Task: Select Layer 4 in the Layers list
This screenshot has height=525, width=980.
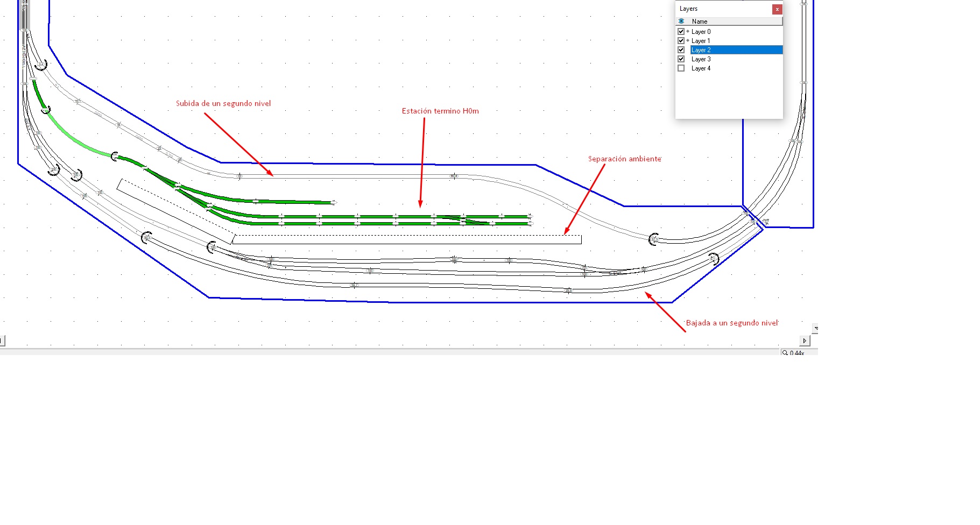Action: 701,68
